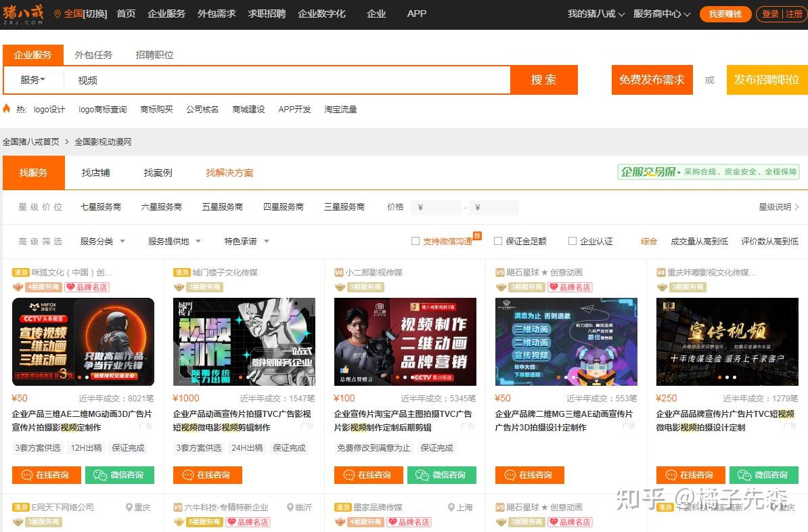Select the 招聘职位 search tab
This screenshot has width=808, height=532.
coord(154,55)
